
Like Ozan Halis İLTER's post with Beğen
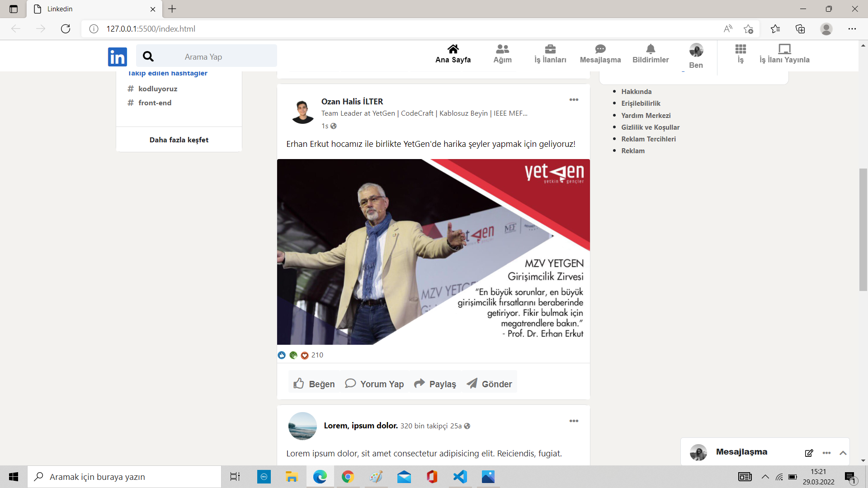click(x=313, y=383)
